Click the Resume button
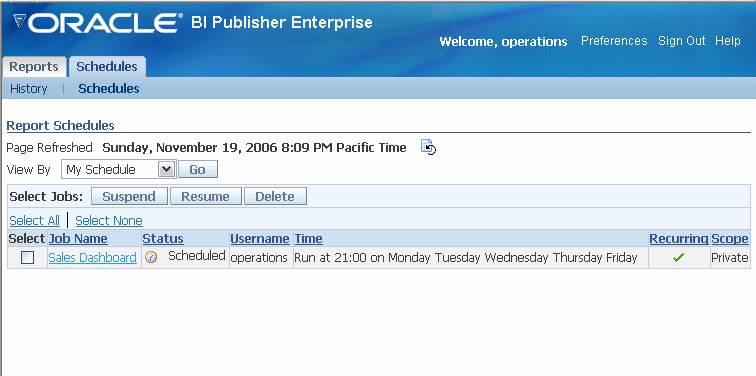 pyautogui.click(x=205, y=196)
